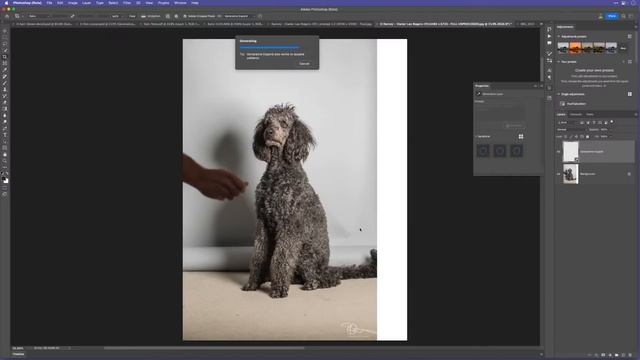The image size is (640, 360).
Task: Select the Blur tool
Action: [x=5, y=116]
